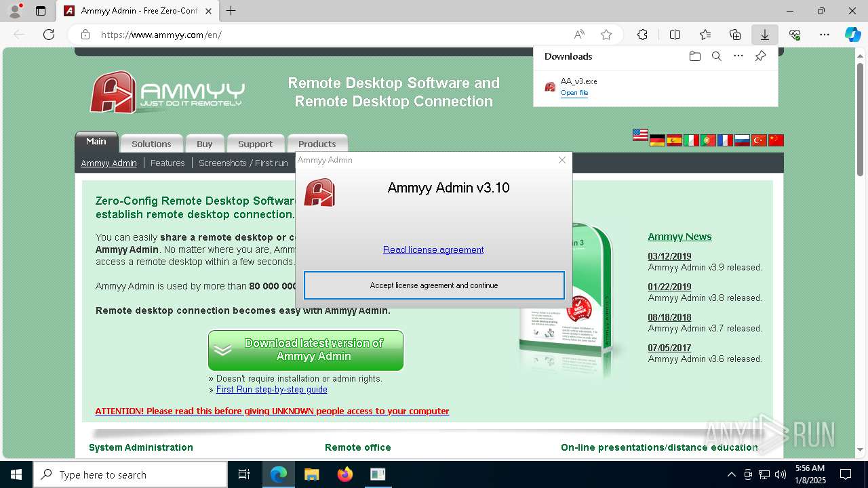Screen dimensions: 868x488
Task: Click the Edge profile icon
Action: (14, 11)
